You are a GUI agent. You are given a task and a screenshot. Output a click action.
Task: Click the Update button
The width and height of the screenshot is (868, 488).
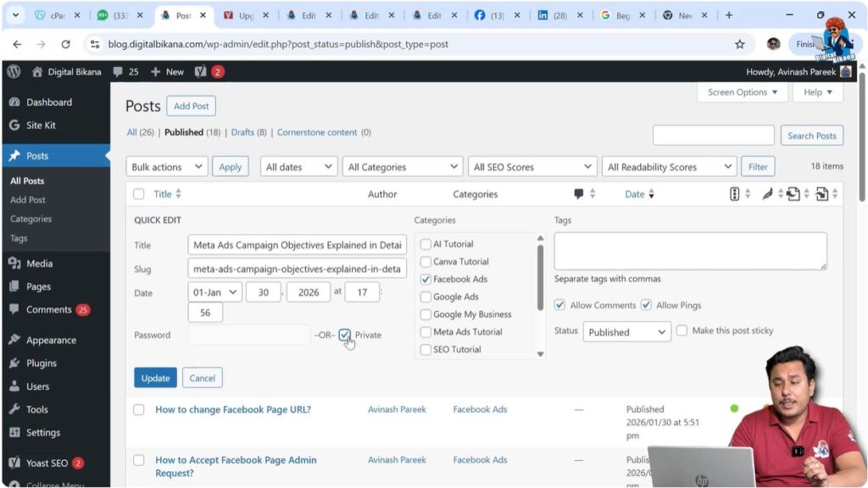[x=155, y=378]
